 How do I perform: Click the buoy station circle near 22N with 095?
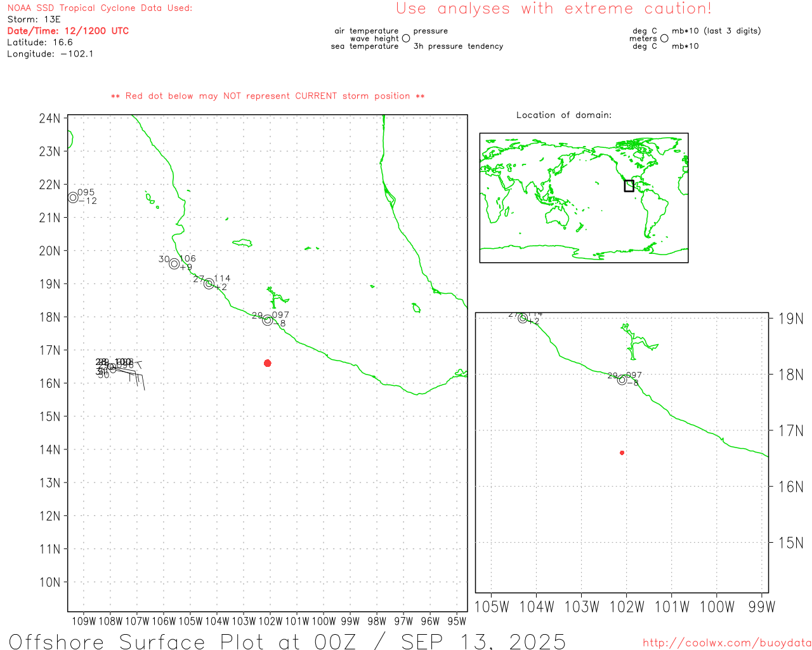[x=73, y=197]
